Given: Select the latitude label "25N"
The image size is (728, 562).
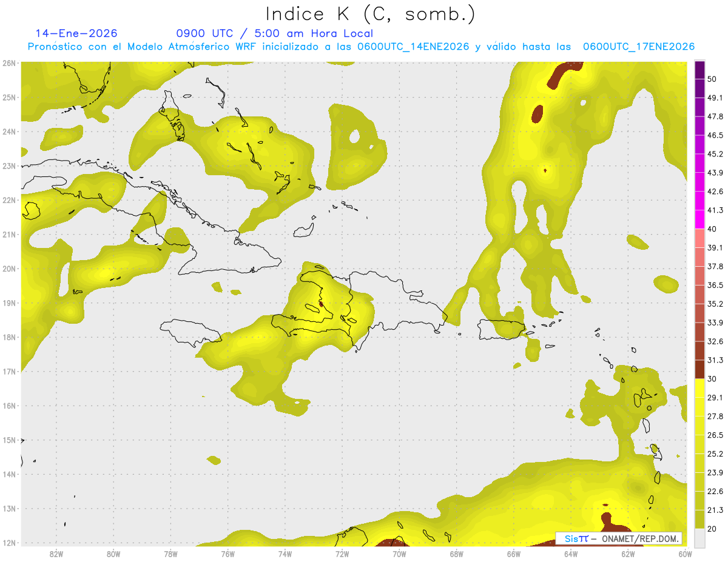Looking at the screenshot, I should pyautogui.click(x=9, y=98).
